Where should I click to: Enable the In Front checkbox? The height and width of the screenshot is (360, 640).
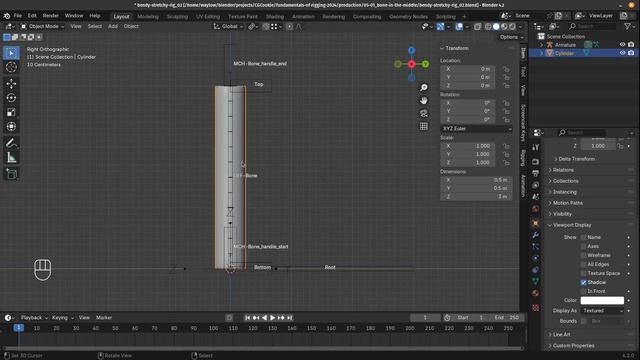583,291
